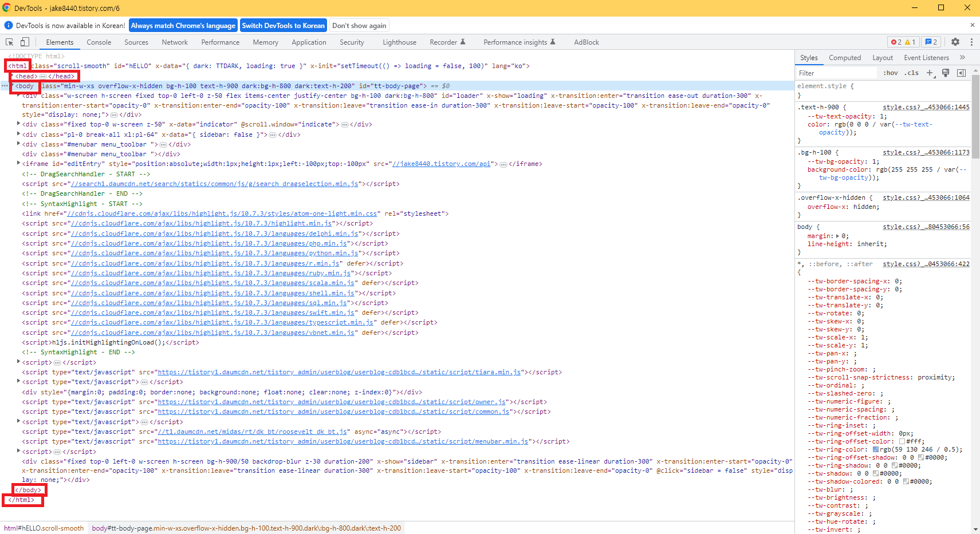The height and width of the screenshot is (534, 980).
Task: Open the search_dragselection.min.js link
Action: (x=214, y=184)
